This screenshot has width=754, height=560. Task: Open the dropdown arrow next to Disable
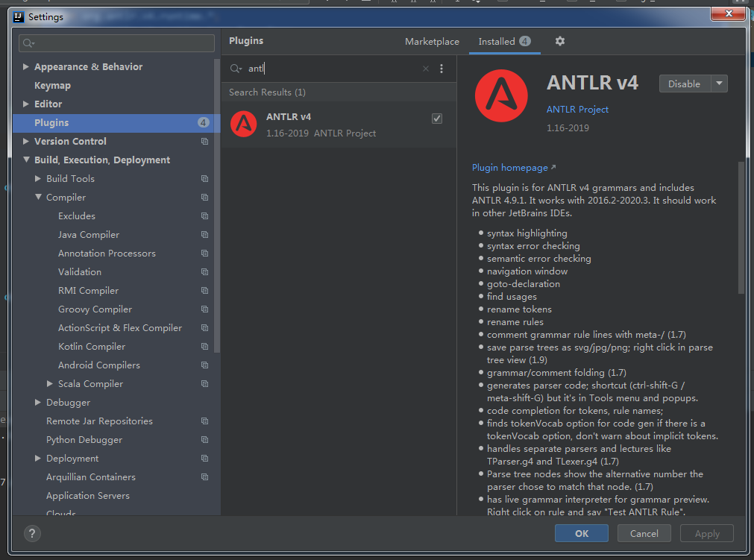point(719,84)
